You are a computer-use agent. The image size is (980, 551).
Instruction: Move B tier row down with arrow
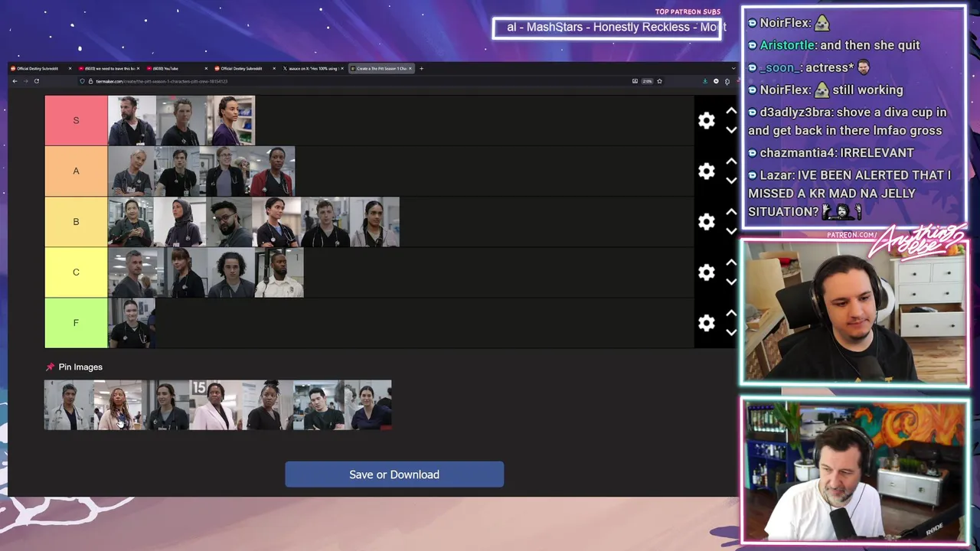(x=731, y=231)
